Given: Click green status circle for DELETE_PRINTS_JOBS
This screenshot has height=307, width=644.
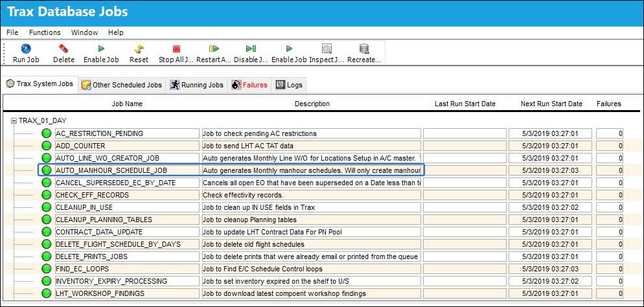Looking at the screenshot, I should 47,256.
